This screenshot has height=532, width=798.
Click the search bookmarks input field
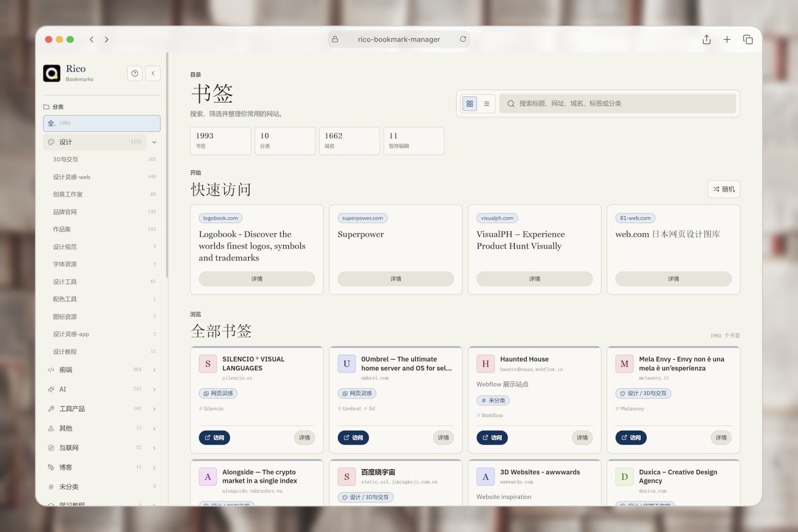pyautogui.click(x=618, y=103)
